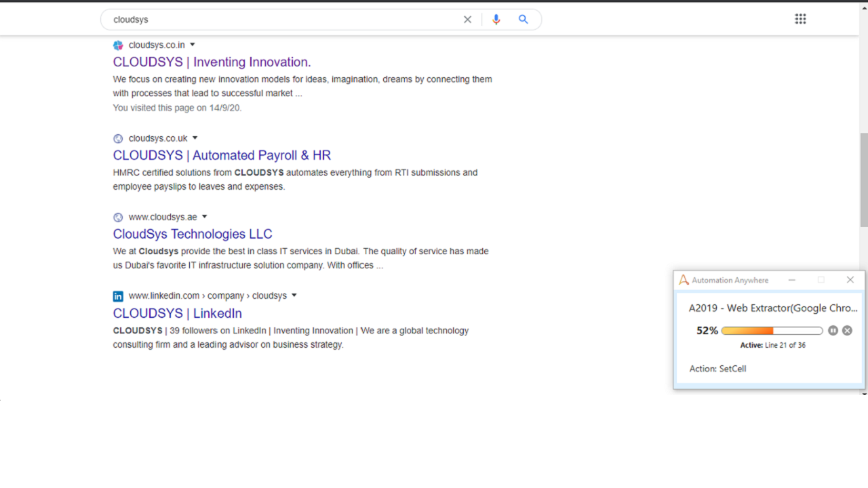Click the www.cloudsys.ae URL text
The height and width of the screenshot is (488, 868).
[163, 218]
